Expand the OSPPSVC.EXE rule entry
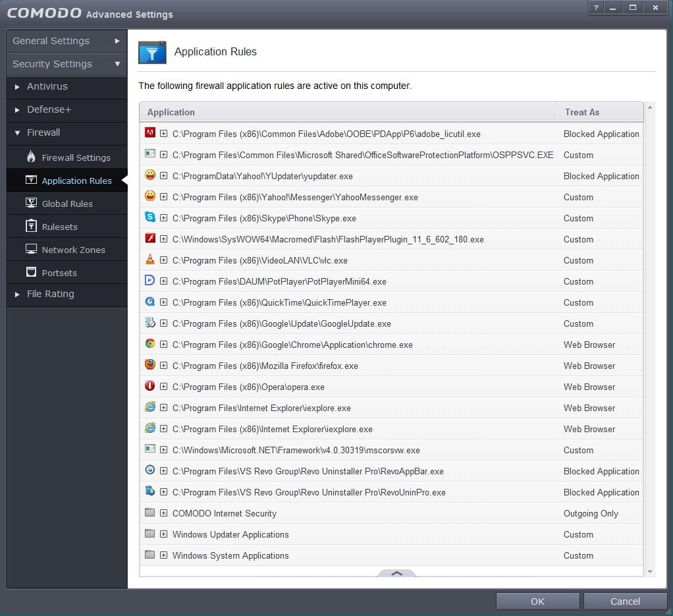 [x=163, y=155]
